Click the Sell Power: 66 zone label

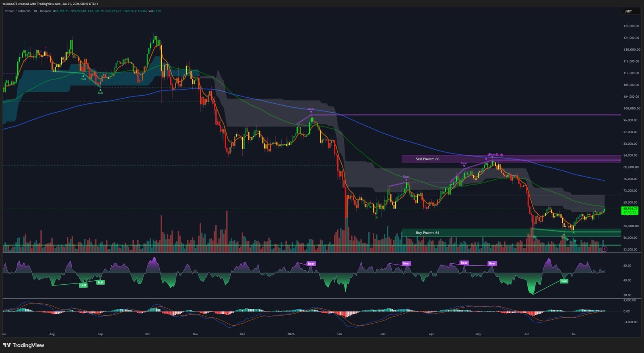[x=427, y=159]
